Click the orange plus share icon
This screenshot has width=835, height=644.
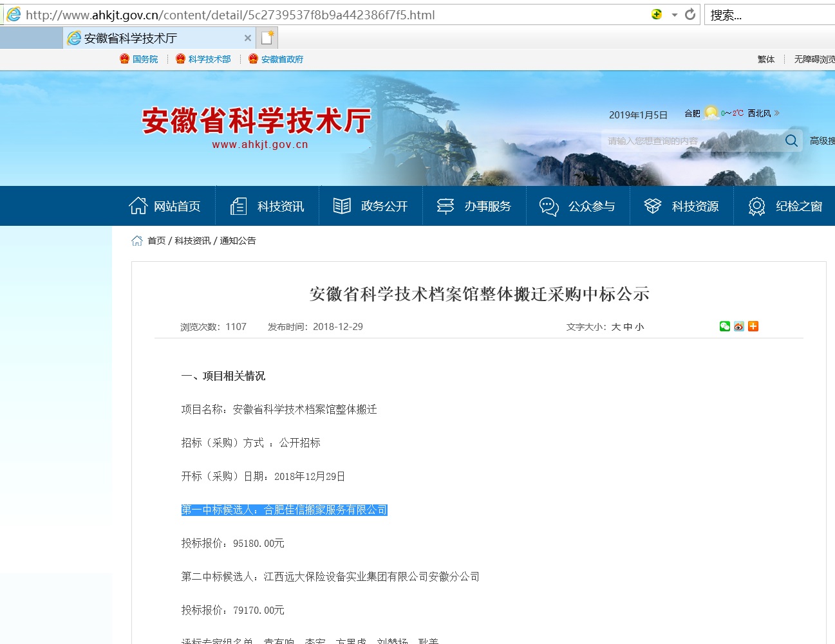[x=753, y=327]
